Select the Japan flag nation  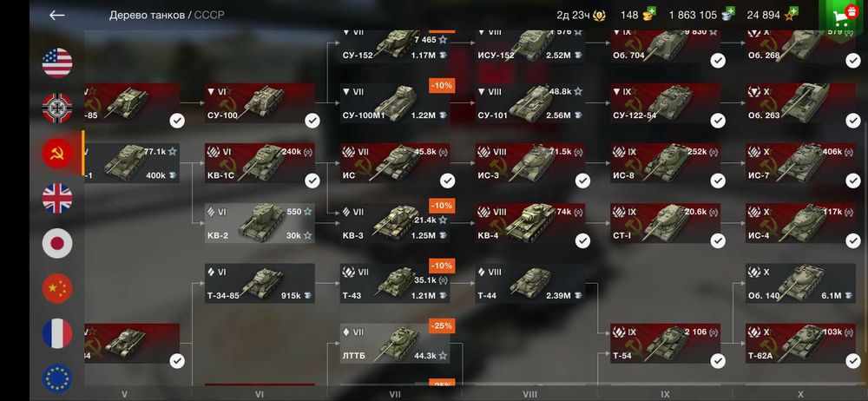coord(57,244)
